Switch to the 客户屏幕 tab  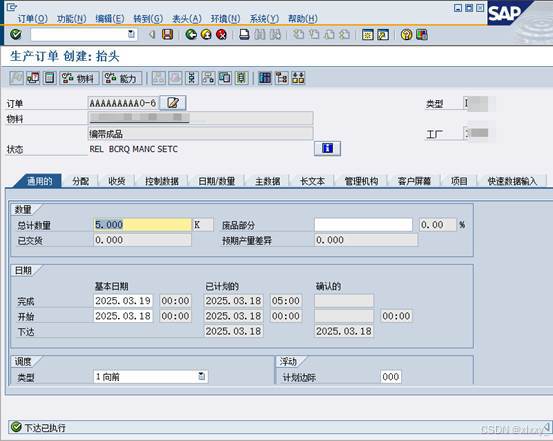414,181
